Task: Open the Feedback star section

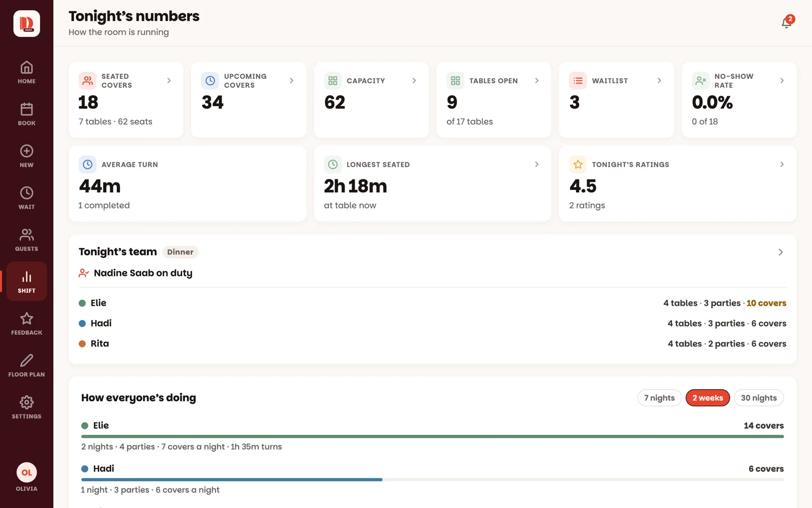Action: (x=26, y=324)
